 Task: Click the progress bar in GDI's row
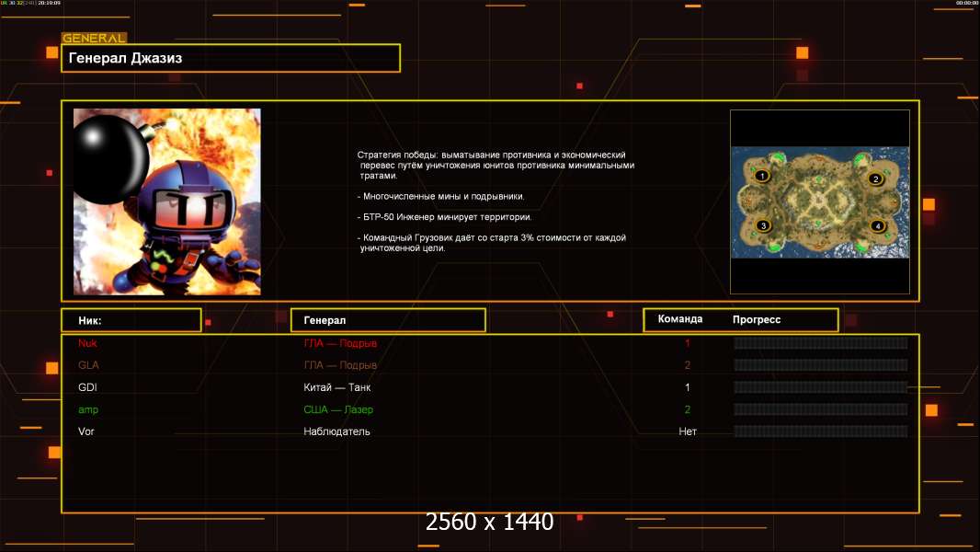coord(821,387)
